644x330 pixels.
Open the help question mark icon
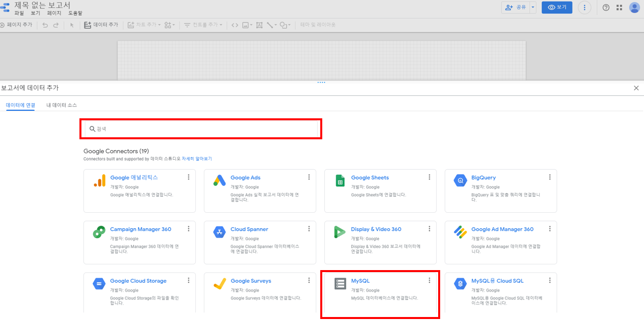pyautogui.click(x=606, y=7)
